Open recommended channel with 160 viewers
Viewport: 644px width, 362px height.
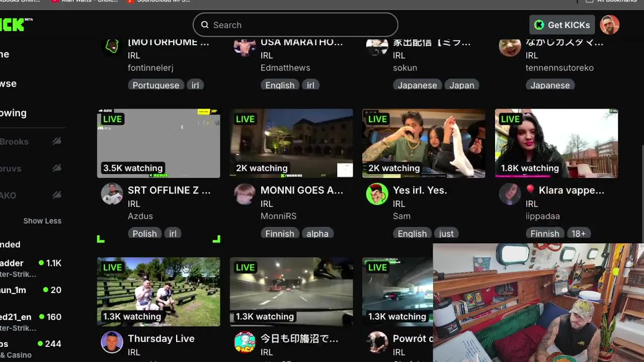[31, 322]
